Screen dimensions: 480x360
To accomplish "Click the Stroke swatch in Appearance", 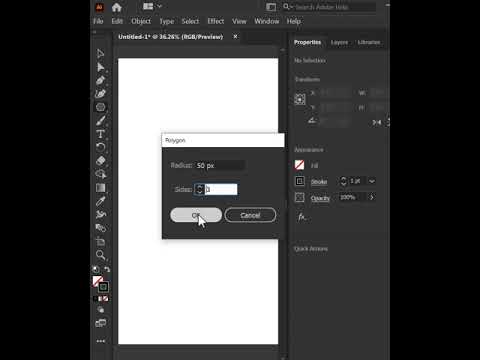I will pos(299,181).
